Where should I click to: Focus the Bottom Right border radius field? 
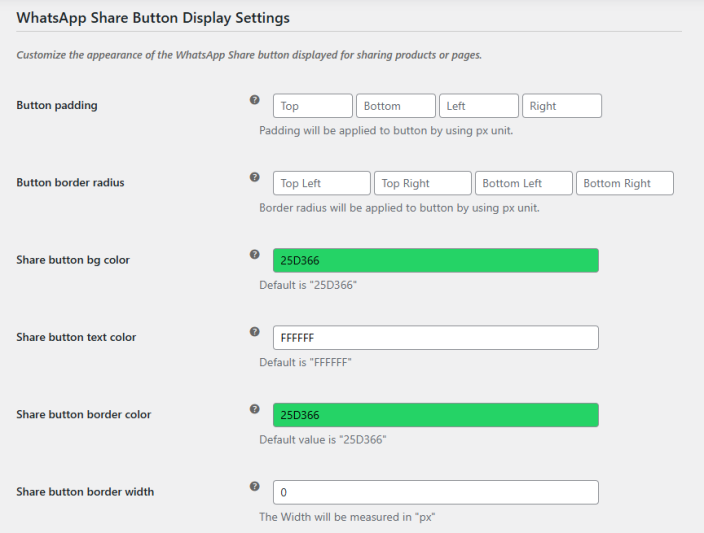point(625,183)
